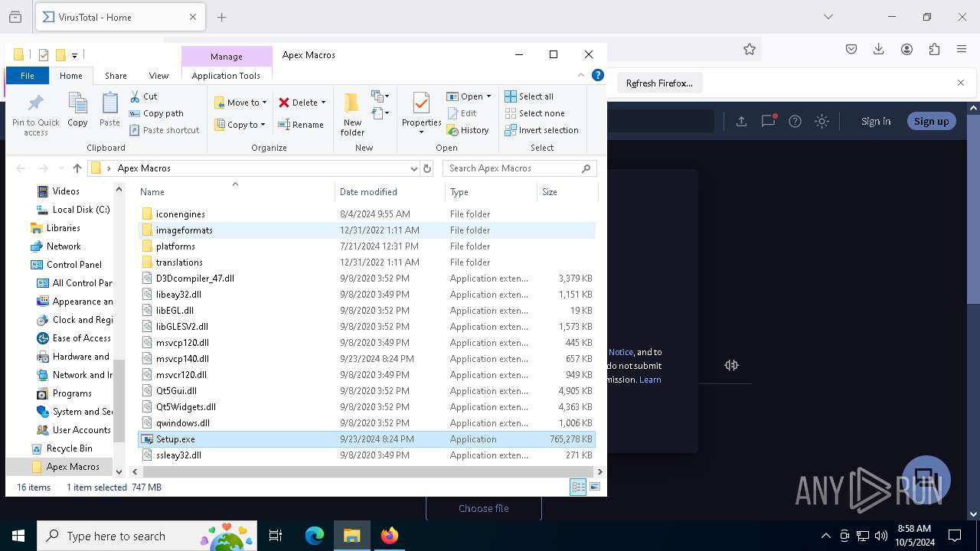Sort by Date modified column header
The image size is (980, 551).
click(390, 192)
